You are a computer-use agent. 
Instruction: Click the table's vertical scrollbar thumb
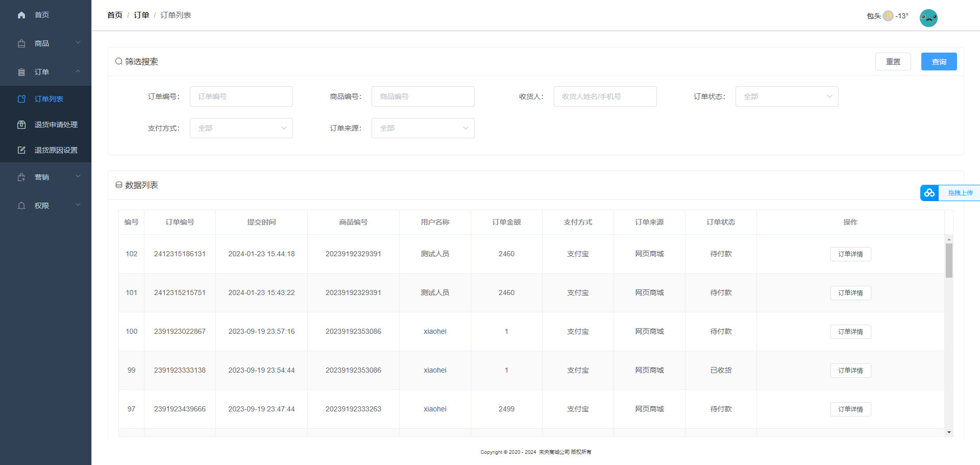949,260
